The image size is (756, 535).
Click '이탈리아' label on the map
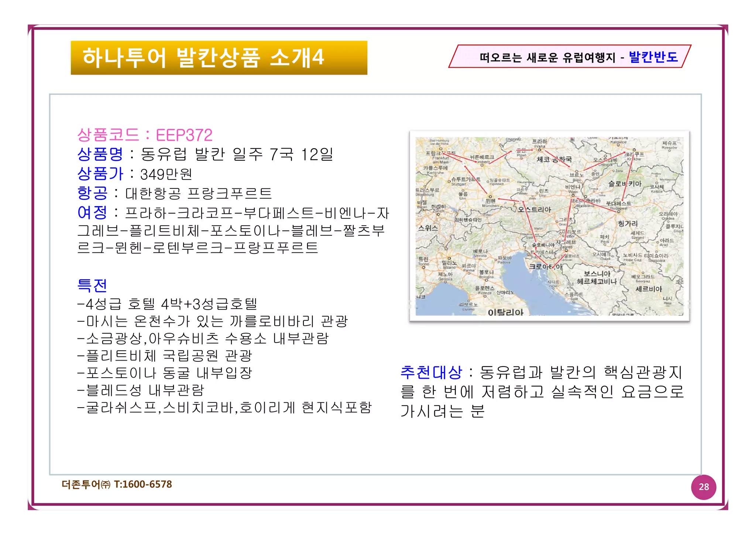point(506,313)
